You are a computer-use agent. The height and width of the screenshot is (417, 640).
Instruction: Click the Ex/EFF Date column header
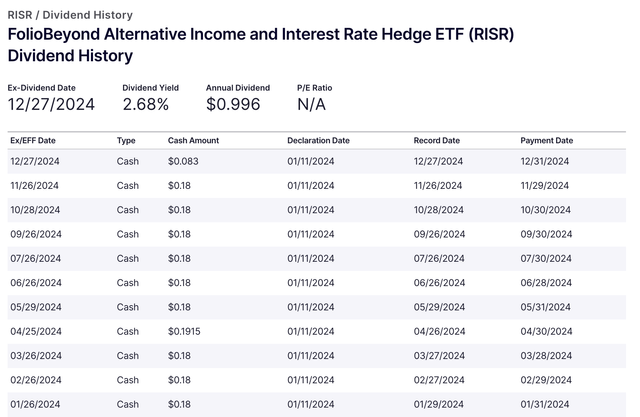click(x=33, y=140)
